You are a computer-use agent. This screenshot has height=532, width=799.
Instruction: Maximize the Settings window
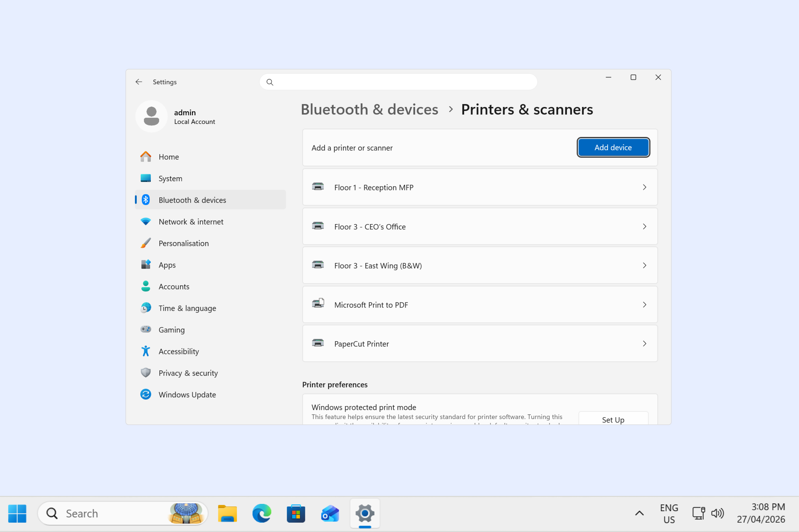[633, 77]
